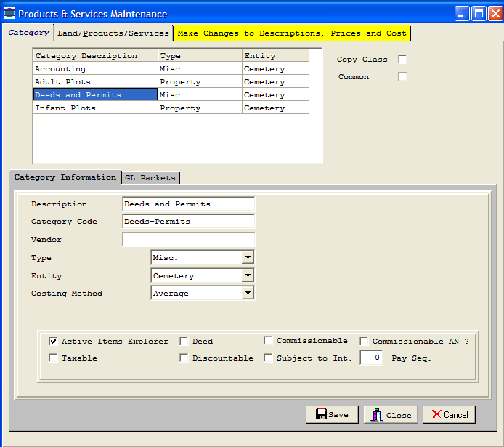Toggle the Commissionable checkbox
Screen dimensions: 504x447
(x=268, y=341)
